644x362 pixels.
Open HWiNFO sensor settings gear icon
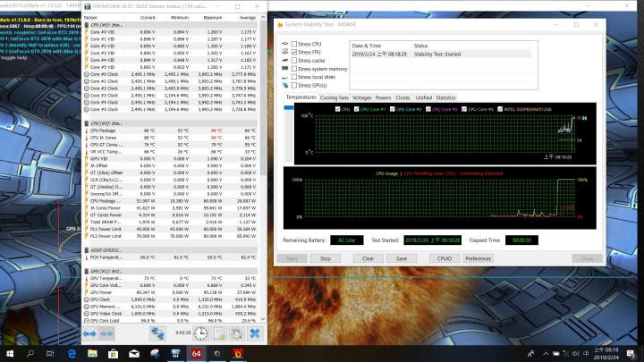click(236, 333)
